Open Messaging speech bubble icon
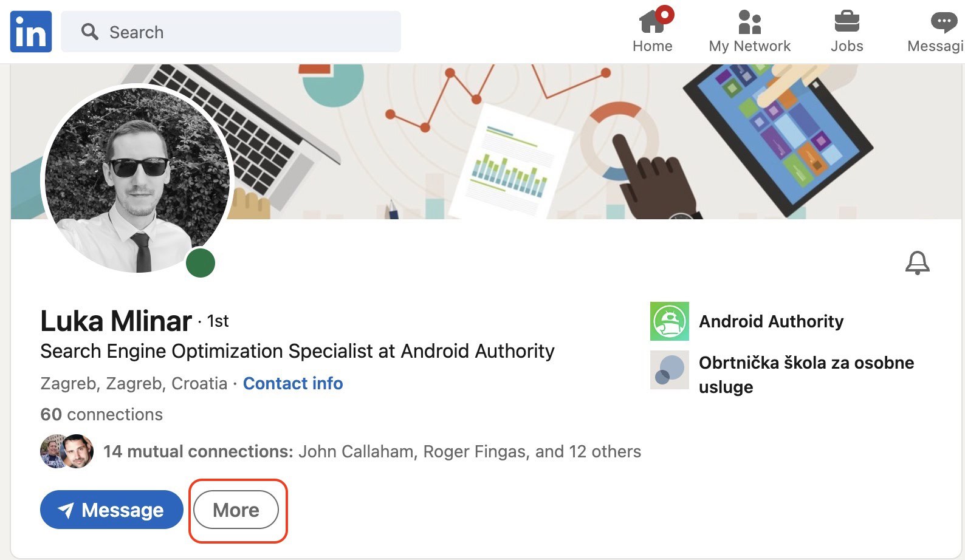 tap(943, 22)
